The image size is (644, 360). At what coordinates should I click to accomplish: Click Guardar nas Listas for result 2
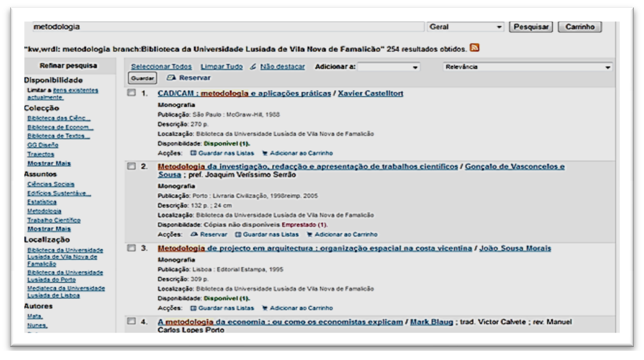click(266, 235)
